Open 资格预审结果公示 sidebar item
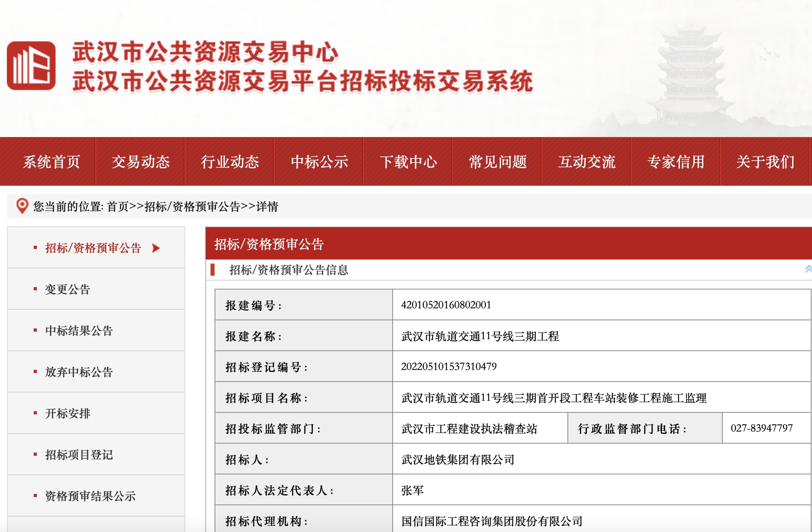Screen dimensions: 812x532 [x=90, y=496]
